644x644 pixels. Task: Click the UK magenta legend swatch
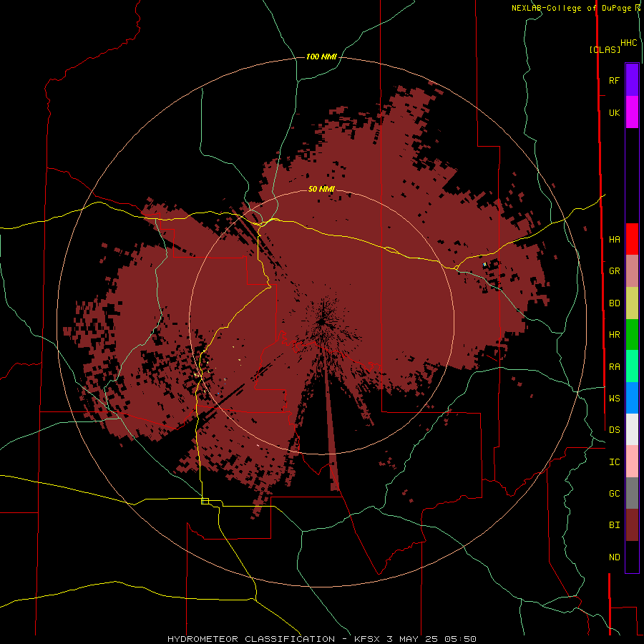[632, 112]
